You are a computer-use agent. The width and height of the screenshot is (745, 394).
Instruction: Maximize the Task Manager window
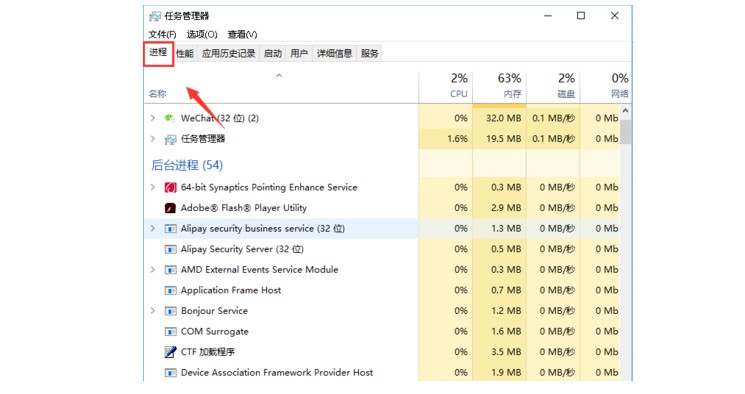[x=581, y=16]
